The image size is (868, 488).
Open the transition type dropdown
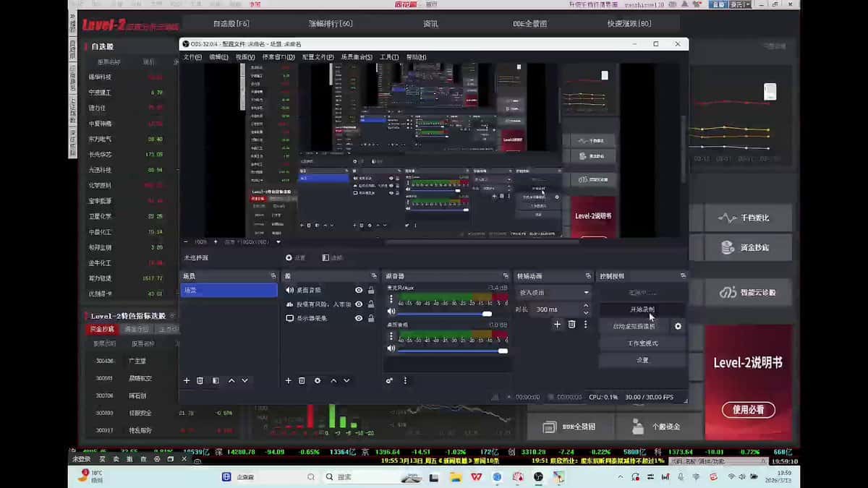click(x=555, y=293)
